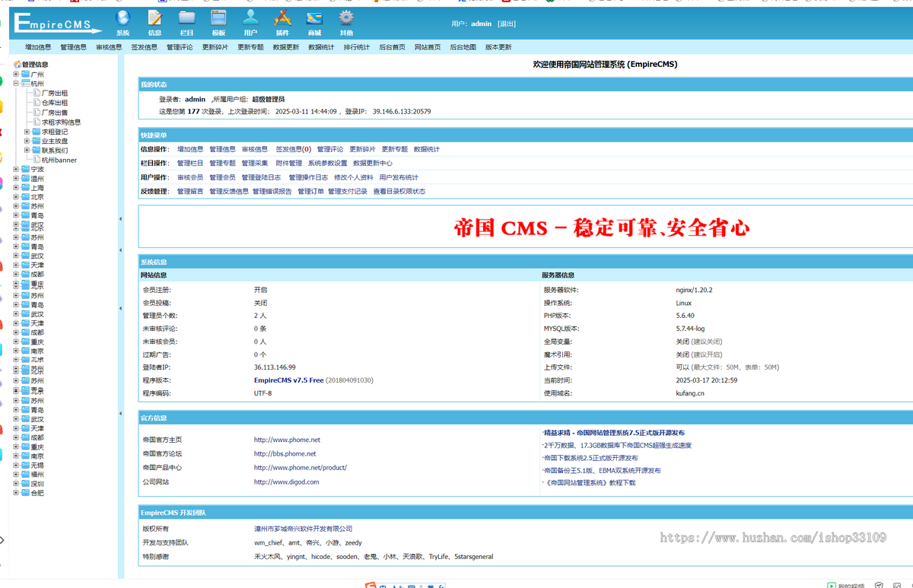Click the folder icon of 宁波
This screenshot has width=913, height=588.
click(x=26, y=169)
